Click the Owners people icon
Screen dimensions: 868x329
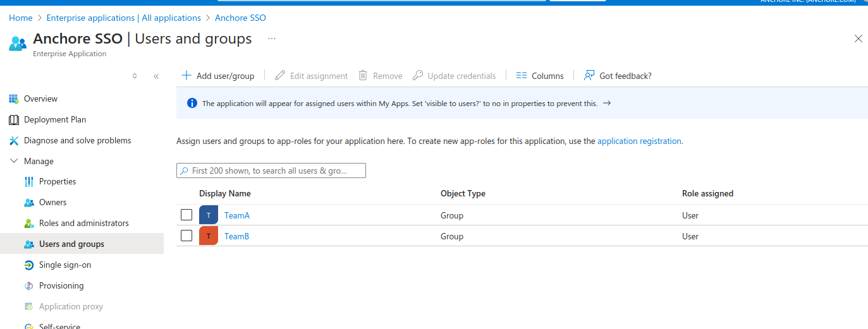click(x=29, y=202)
